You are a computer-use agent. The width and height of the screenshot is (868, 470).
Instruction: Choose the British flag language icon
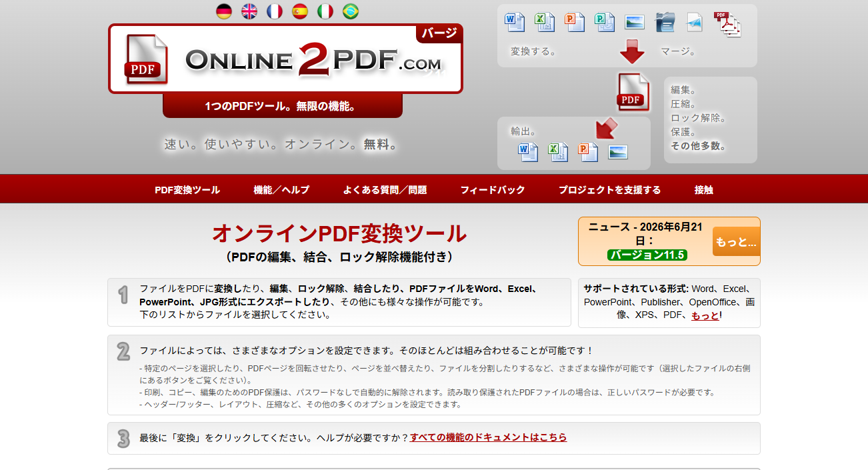click(x=249, y=11)
